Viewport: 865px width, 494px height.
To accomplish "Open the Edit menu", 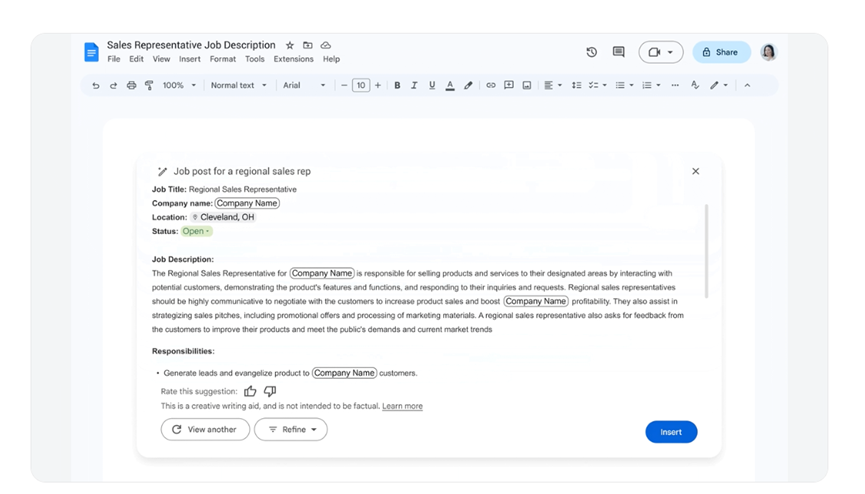I will point(136,59).
